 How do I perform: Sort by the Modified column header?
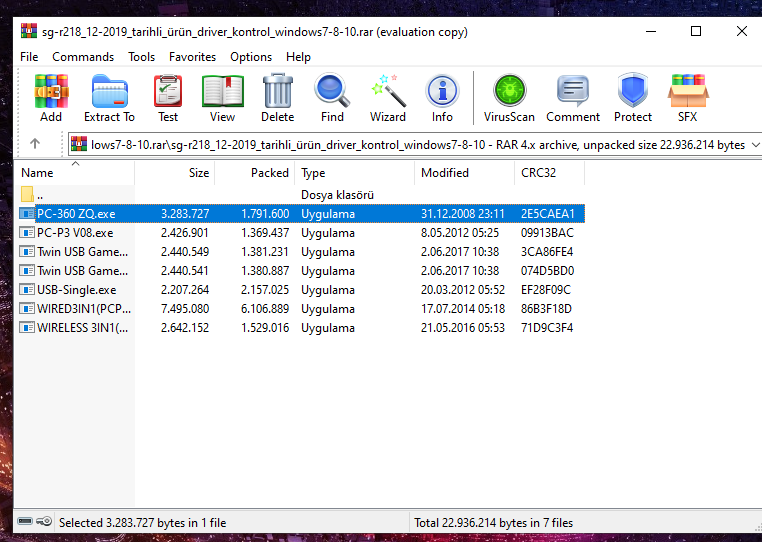pyautogui.click(x=465, y=173)
